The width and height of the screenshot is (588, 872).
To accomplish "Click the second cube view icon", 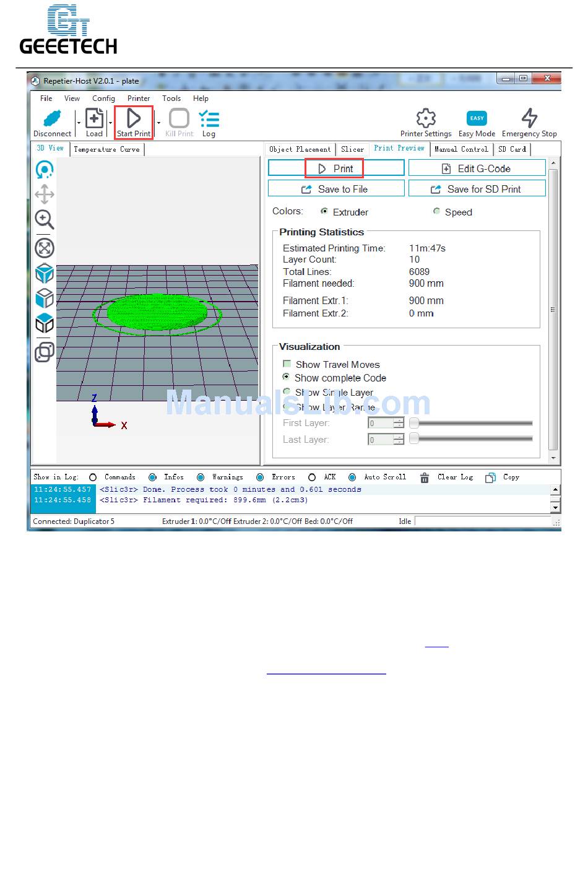I will pyautogui.click(x=45, y=298).
